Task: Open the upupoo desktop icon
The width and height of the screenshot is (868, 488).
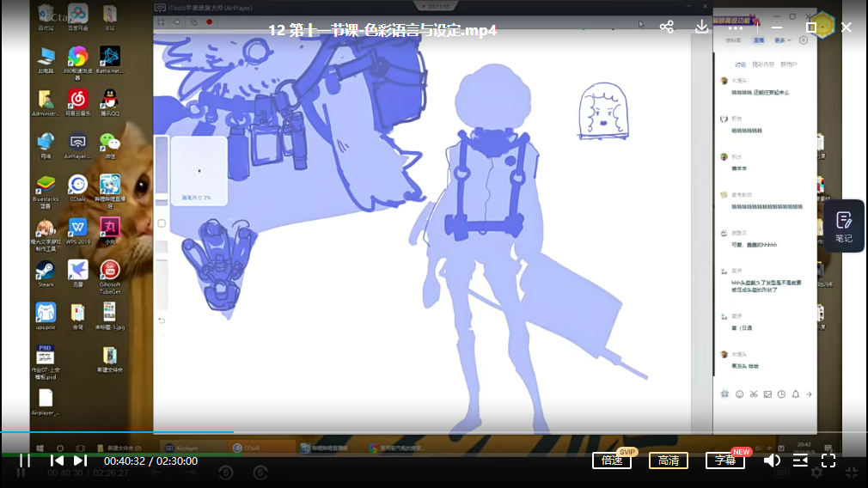Action: point(46,316)
